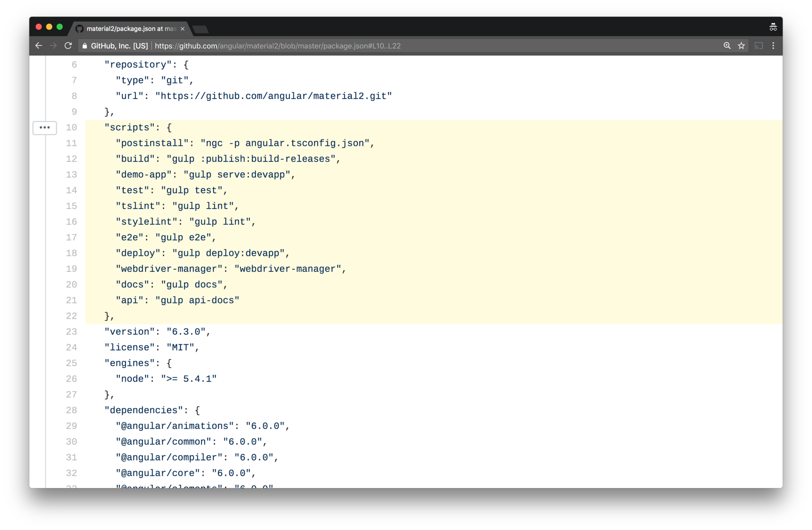
Task: Click the browser back arrow
Action: [38, 46]
